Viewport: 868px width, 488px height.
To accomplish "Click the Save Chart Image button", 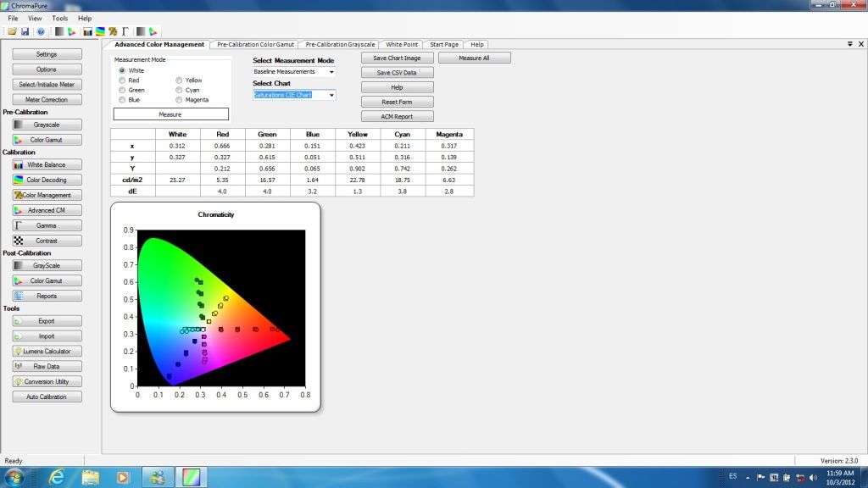I will (x=397, y=58).
